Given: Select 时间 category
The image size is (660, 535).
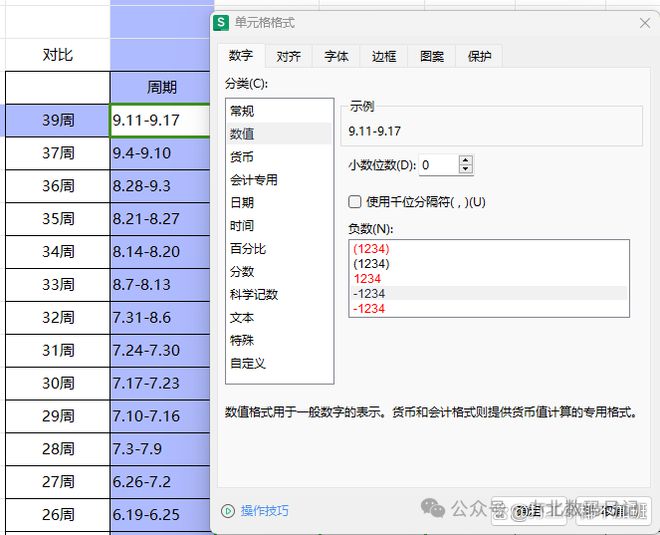Looking at the screenshot, I should pos(279,226).
